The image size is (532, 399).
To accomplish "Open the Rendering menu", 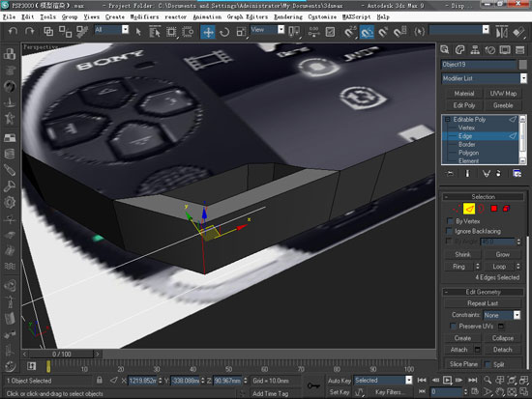I will 288,17.
